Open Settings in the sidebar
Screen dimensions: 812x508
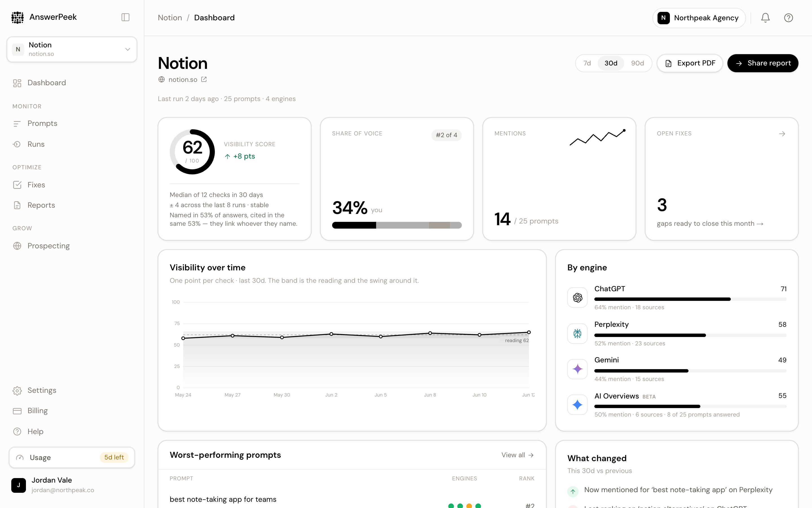point(72,390)
